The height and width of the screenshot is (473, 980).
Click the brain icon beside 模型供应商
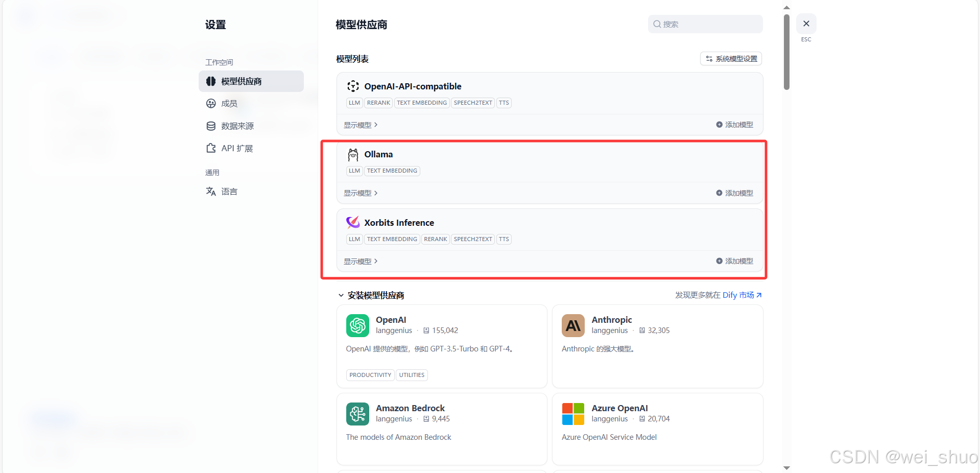pos(211,81)
